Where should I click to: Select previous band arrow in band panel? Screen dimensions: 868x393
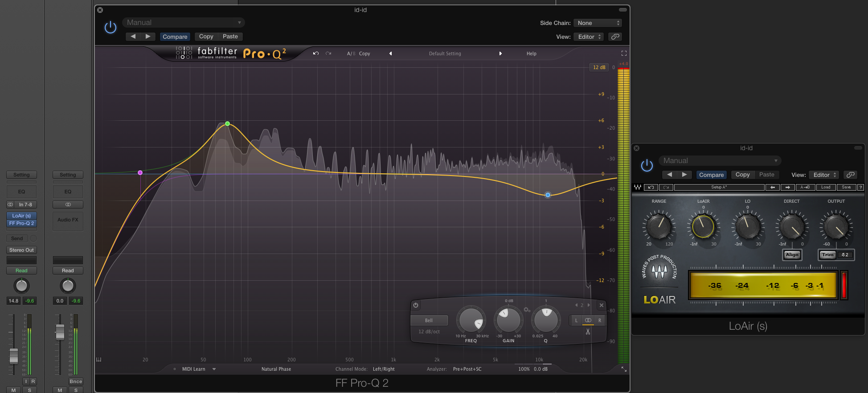click(576, 305)
